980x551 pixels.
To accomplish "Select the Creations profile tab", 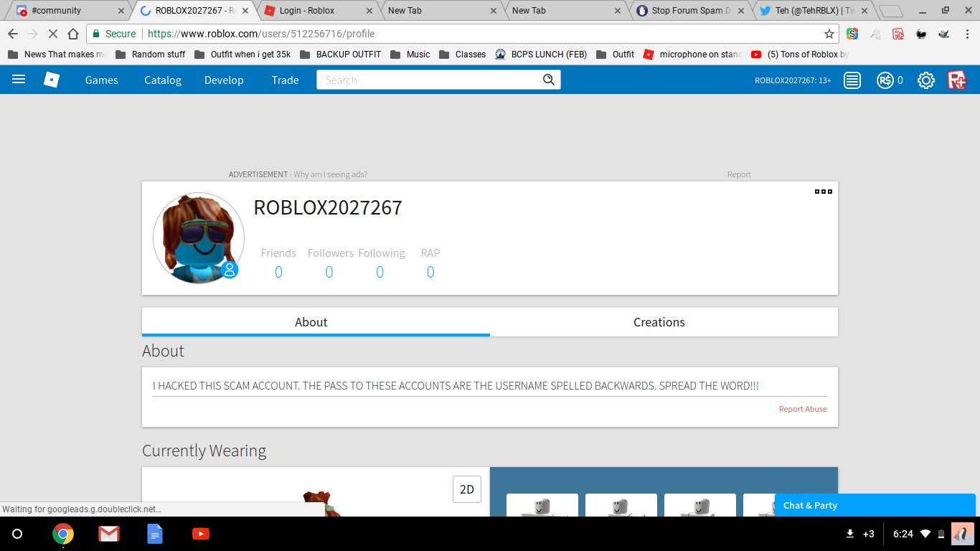I will pyautogui.click(x=664, y=322).
